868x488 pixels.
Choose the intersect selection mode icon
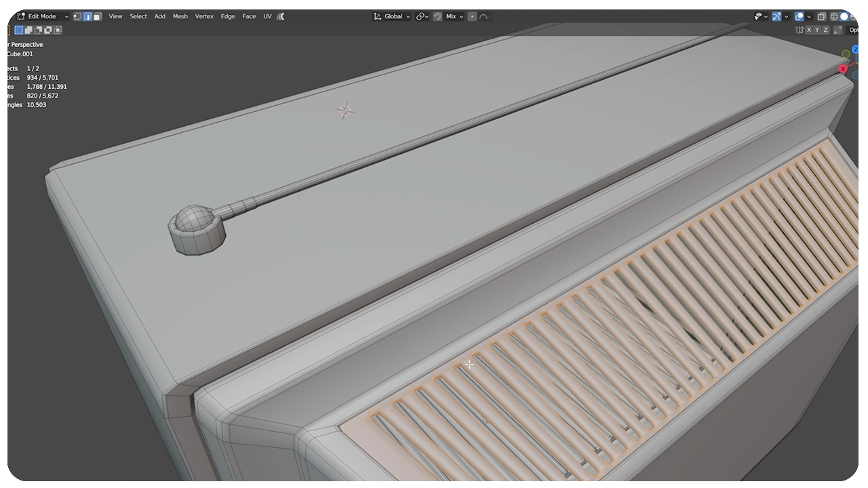(58, 30)
